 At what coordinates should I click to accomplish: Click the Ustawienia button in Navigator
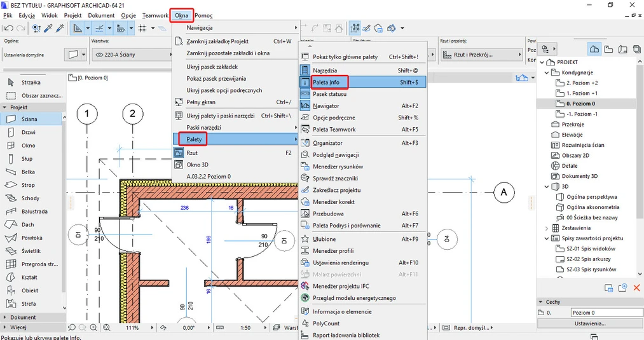[590, 323]
